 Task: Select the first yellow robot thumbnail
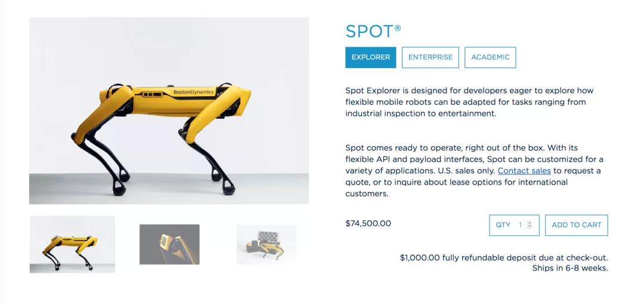tap(72, 244)
